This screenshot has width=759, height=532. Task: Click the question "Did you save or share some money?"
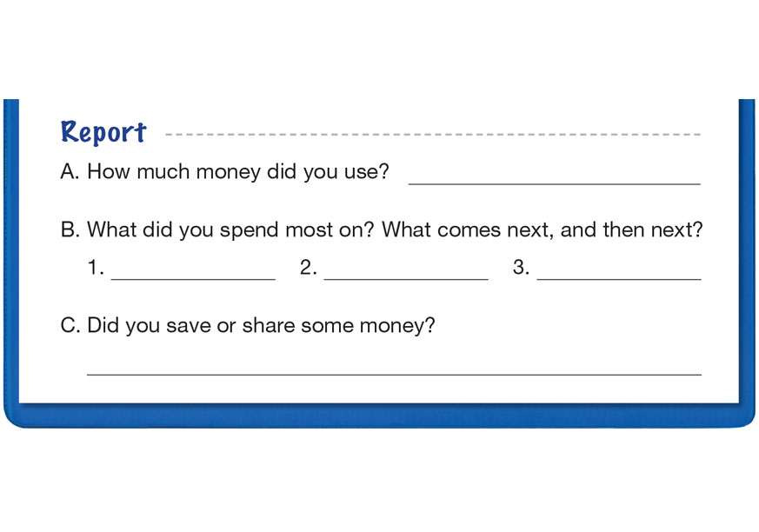[x=261, y=326]
